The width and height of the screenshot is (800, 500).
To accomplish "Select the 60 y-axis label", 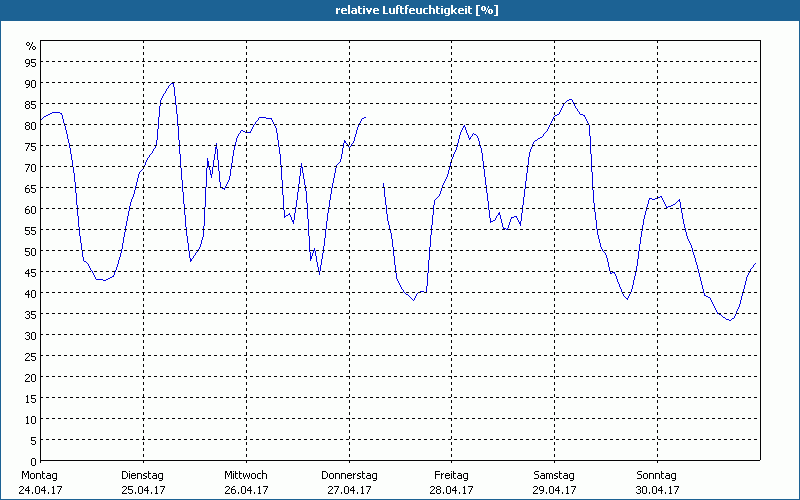I will click(x=31, y=209).
